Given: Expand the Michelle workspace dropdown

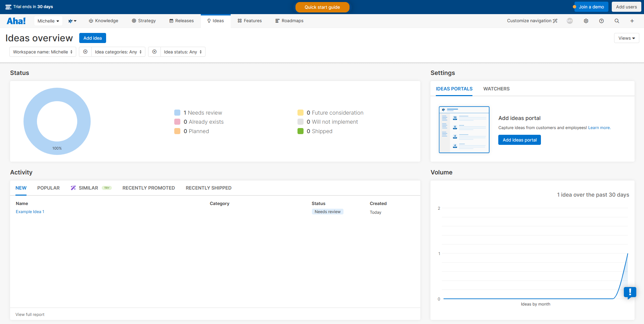Looking at the screenshot, I should [48, 21].
